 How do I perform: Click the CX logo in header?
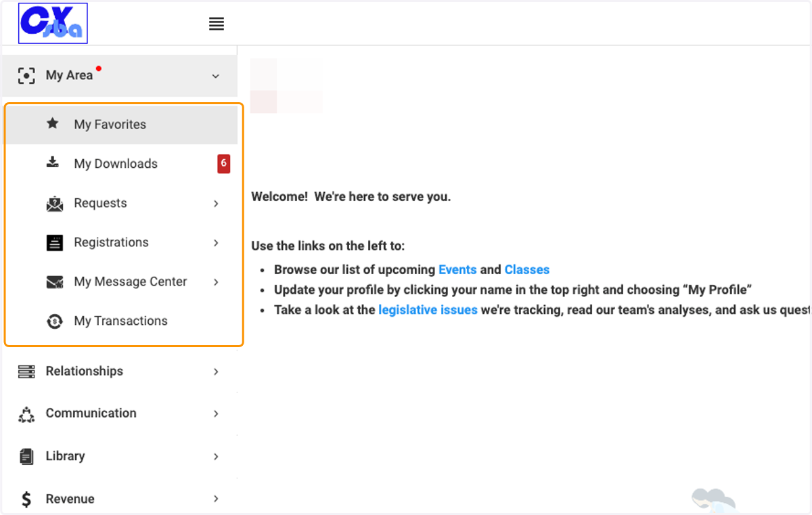pos(53,23)
